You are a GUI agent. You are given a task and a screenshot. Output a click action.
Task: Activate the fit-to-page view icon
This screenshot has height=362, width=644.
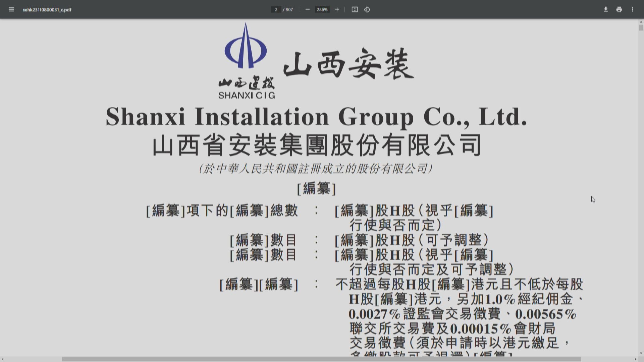click(355, 9)
